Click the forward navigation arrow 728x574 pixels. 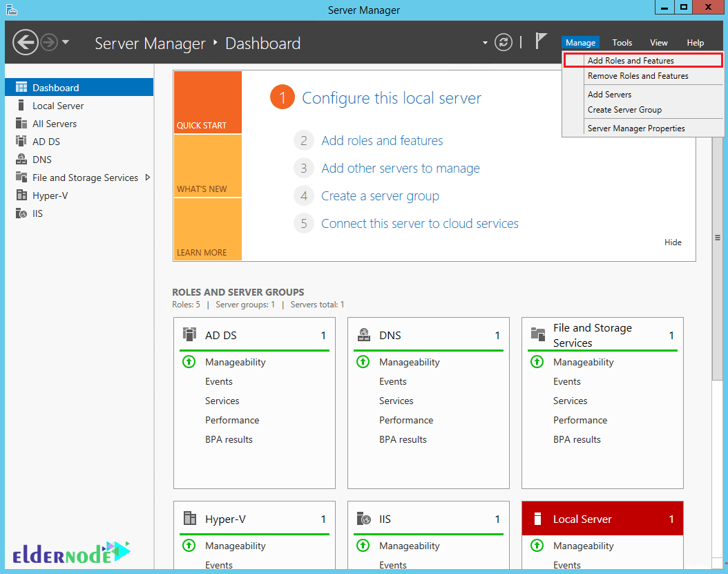49,42
